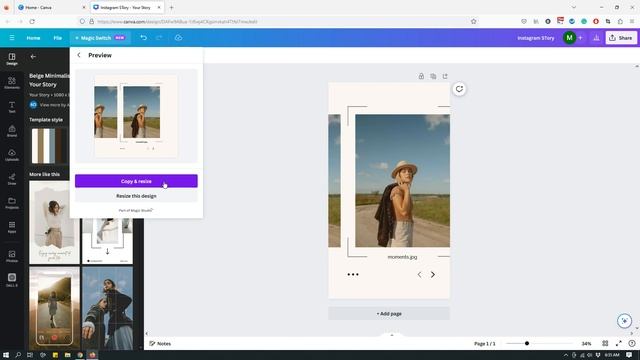Image resolution: width=640 pixels, height=360 pixels.
Task: Open the Windows Start menu
Action: click(x=6, y=355)
